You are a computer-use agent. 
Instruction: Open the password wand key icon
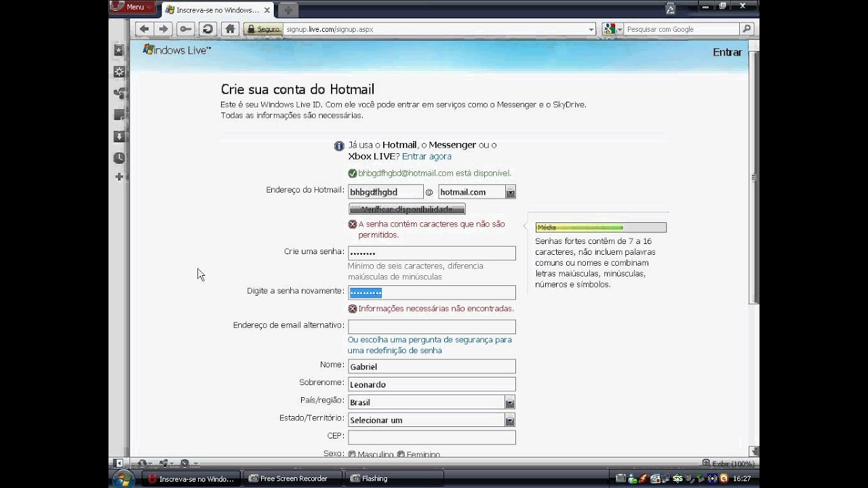pos(185,29)
